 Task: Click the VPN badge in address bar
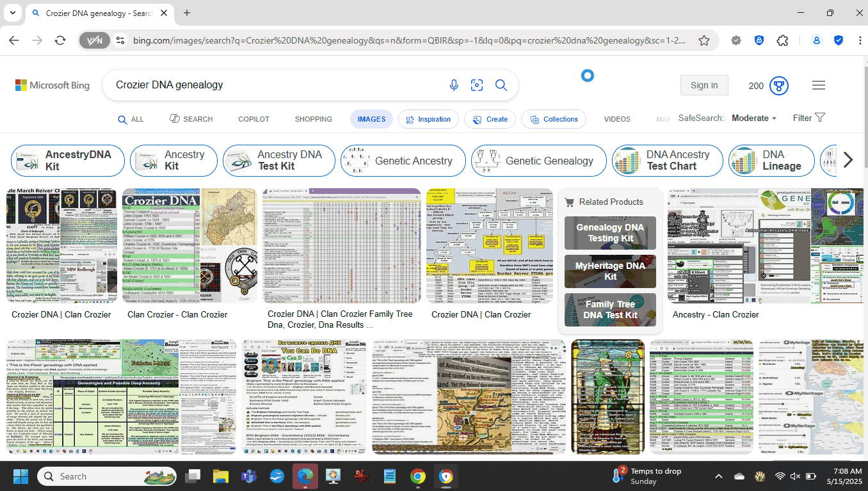point(95,40)
